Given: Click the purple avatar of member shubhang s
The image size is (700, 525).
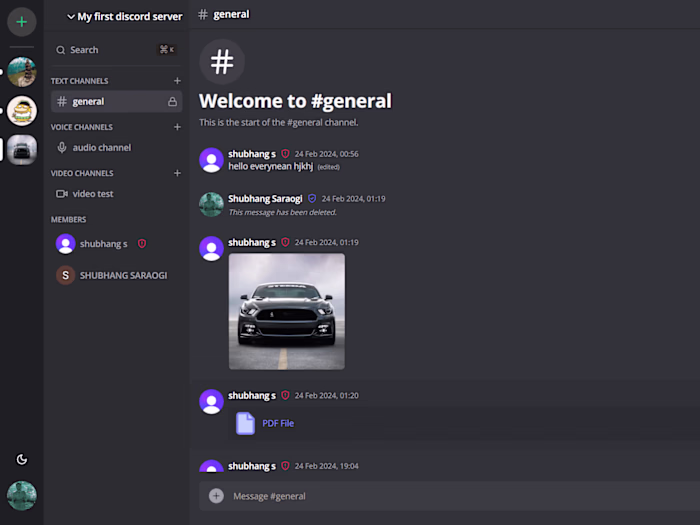Looking at the screenshot, I should [x=66, y=244].
